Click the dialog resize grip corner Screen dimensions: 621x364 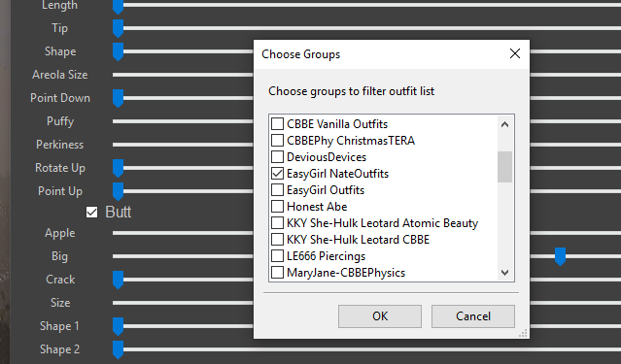523,334
